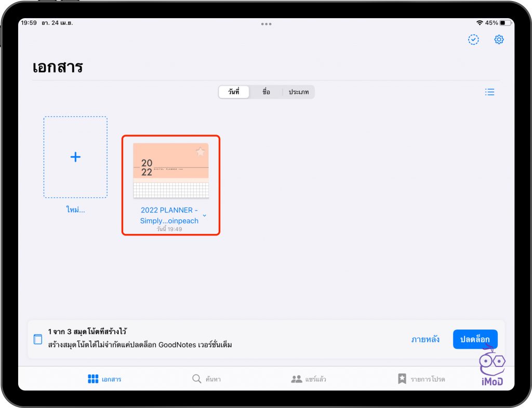Tap the select checkmark circle icon
Image resolution: width=532 pixels, height=408 pixels.
click(x=473, y=40)
